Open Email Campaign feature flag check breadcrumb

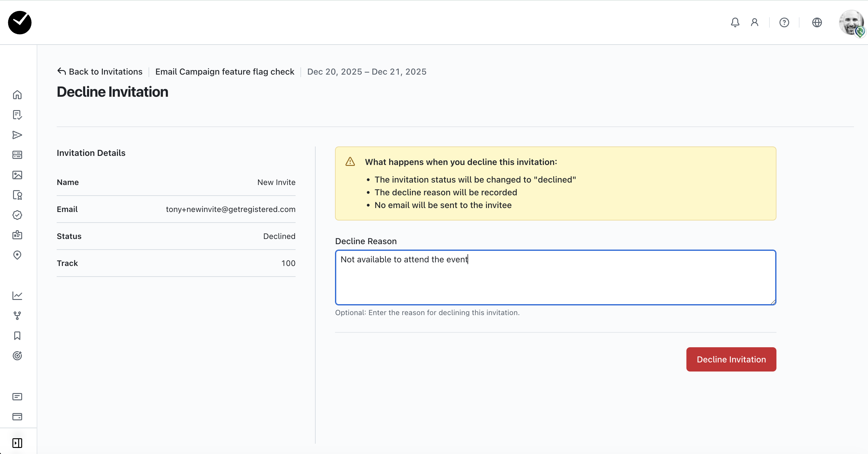point(225,72)
